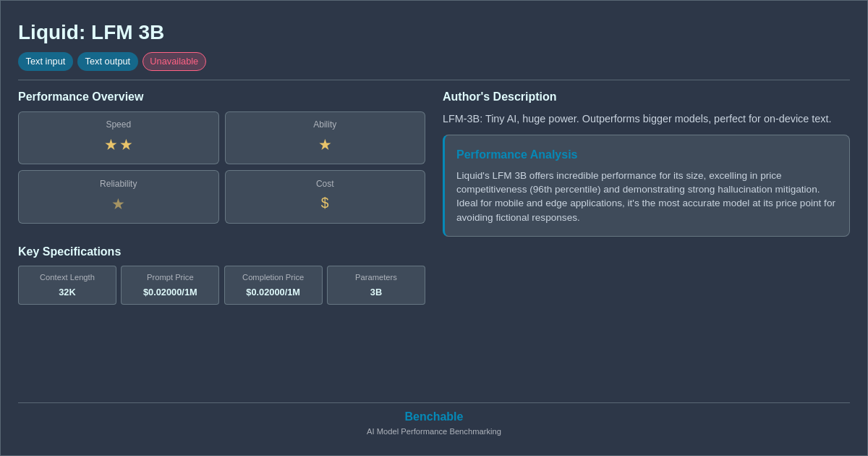Click the Unavailable status badge
This screenshot has width=868, height=456.
tap(174, 62)
